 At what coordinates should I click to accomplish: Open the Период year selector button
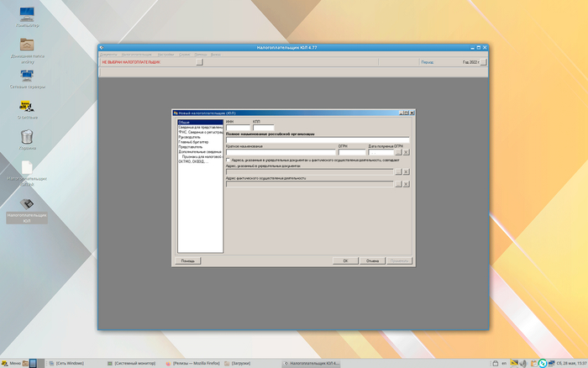(483, 62)
